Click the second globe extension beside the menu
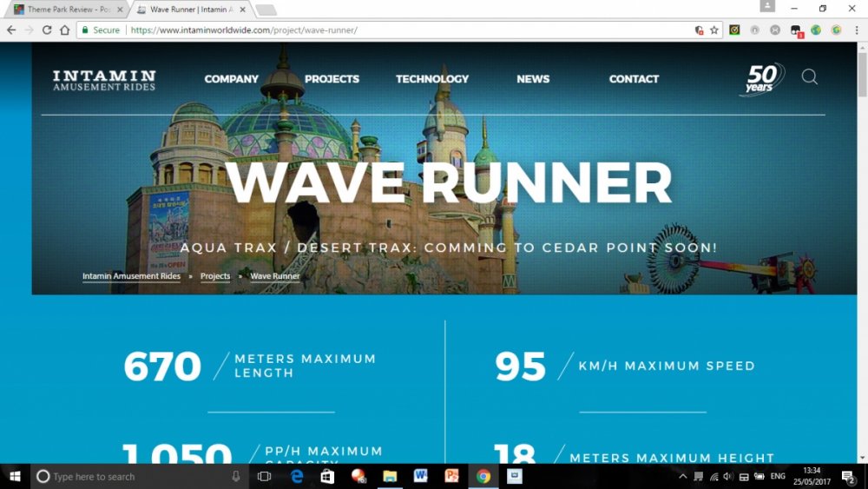This screenshot has width=868, height=489. pyautogui.click(x=836, y=30)
